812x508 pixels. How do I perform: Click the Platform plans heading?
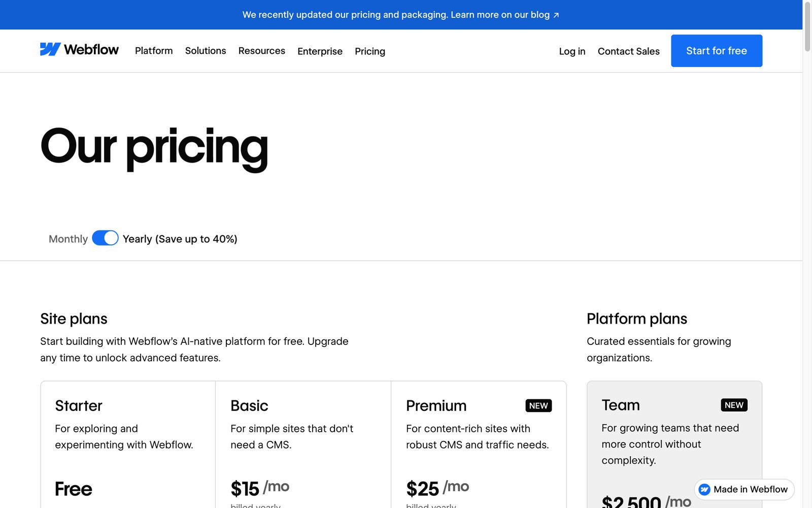pos(637,319)
